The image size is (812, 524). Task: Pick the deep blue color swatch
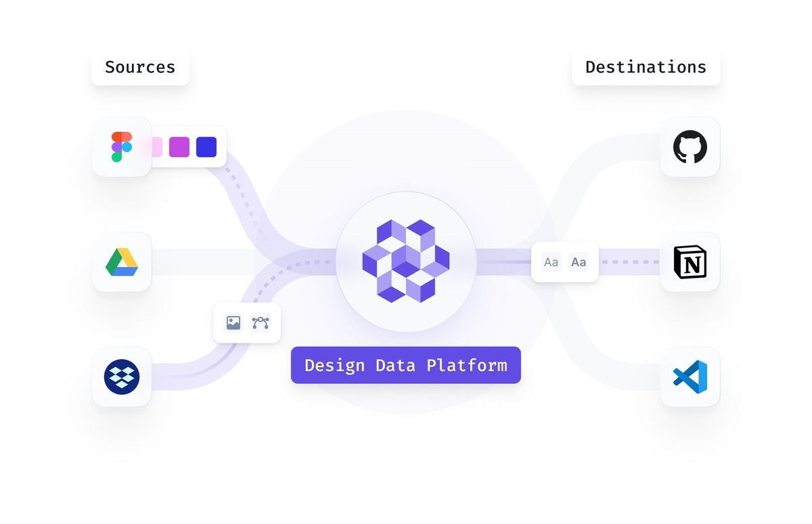(x=206, y=147)
